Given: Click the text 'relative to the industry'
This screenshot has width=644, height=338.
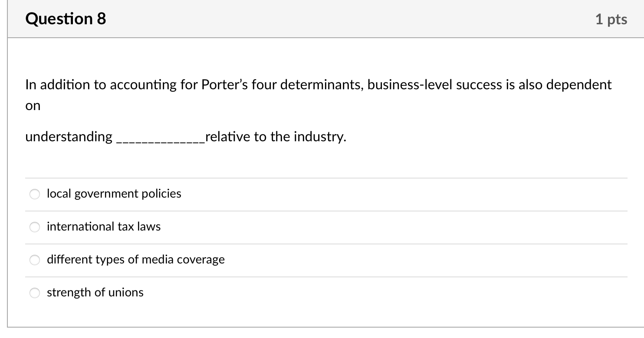Looking at the screenshot, I should click(x=274, y=136).
